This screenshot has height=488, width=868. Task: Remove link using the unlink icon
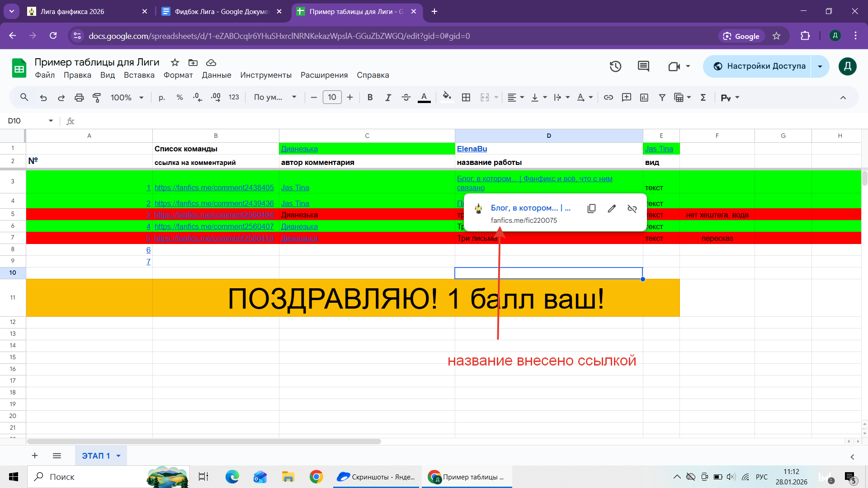pos(632,208)
